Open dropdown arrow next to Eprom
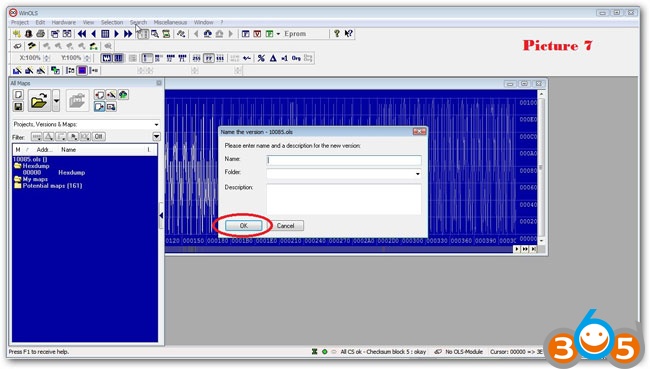The width and height of the screenshot is (650, 369). coord(278,34)
